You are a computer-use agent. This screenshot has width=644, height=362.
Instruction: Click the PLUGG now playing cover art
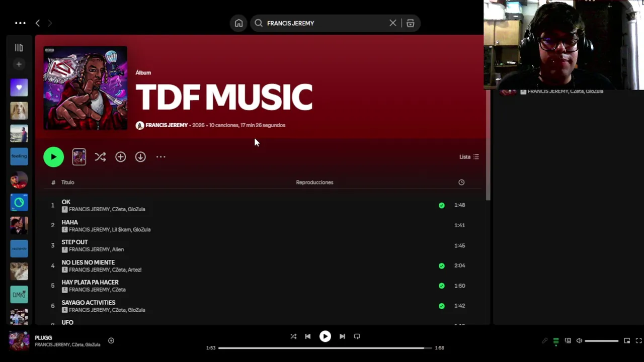pyautogui.click(x=19, y=341)
